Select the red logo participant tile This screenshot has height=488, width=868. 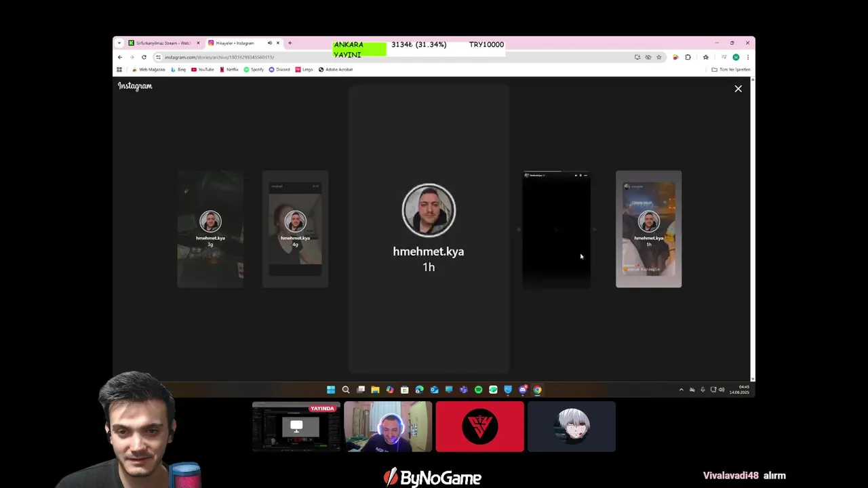[479, 426]
